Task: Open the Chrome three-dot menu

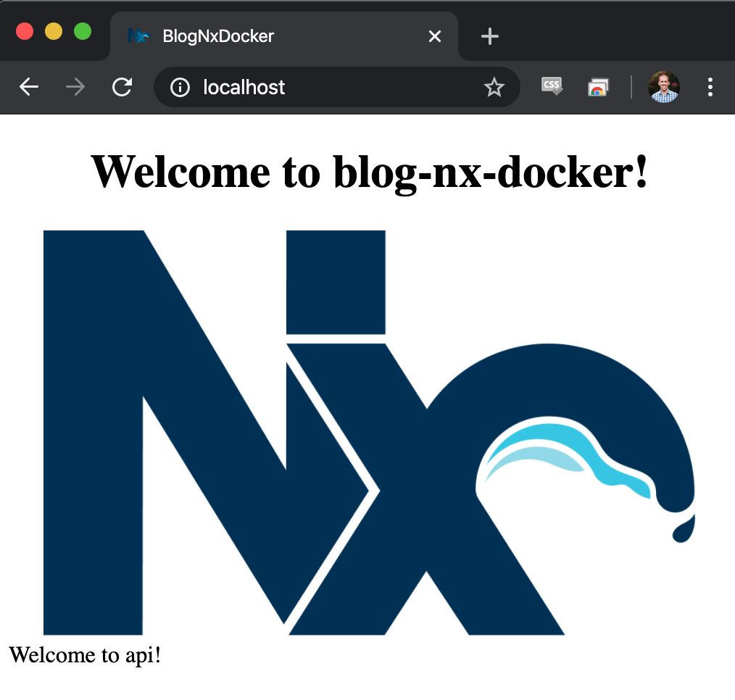Action: (x=710, y=87)
